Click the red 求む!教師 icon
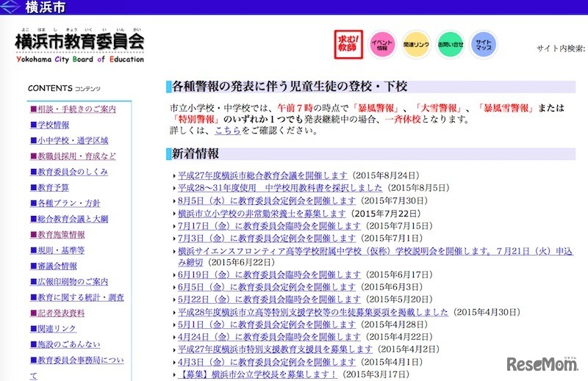The width and height of the screenshot is (588, 381). tap(348, 44)
